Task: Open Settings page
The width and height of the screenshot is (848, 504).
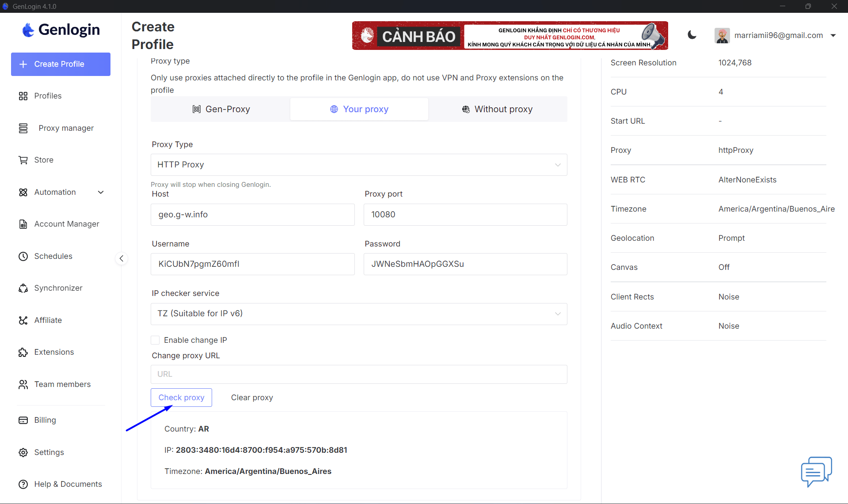Action: point(49,452)
